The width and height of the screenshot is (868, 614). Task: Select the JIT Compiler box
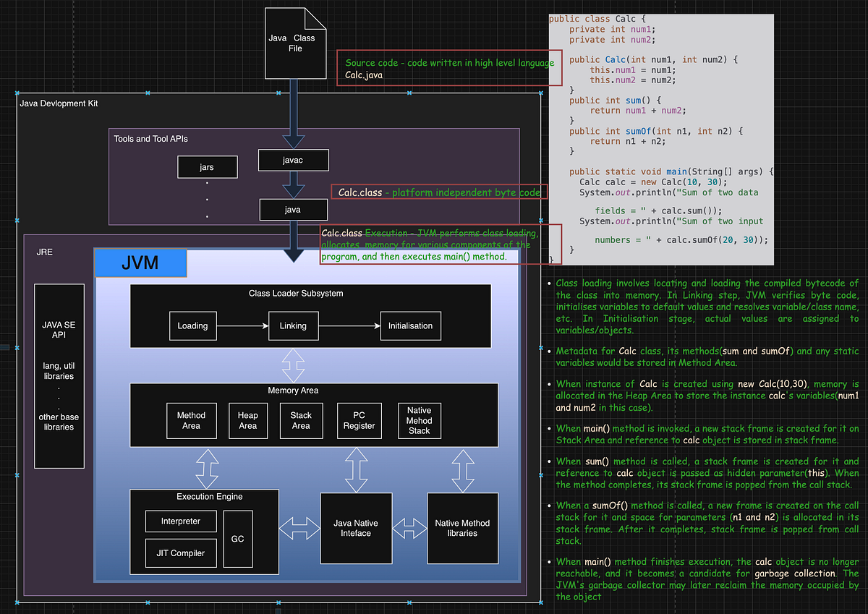(x=180, y=553)
